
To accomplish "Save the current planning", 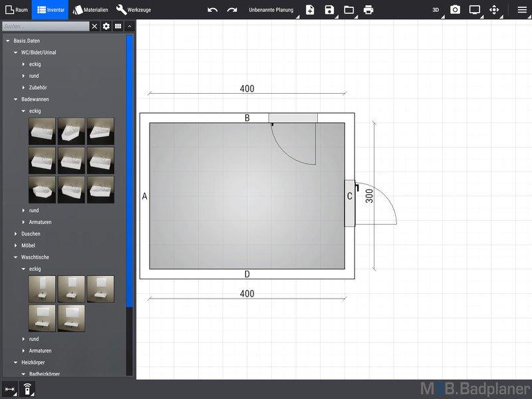I will (x=329, y=10).
